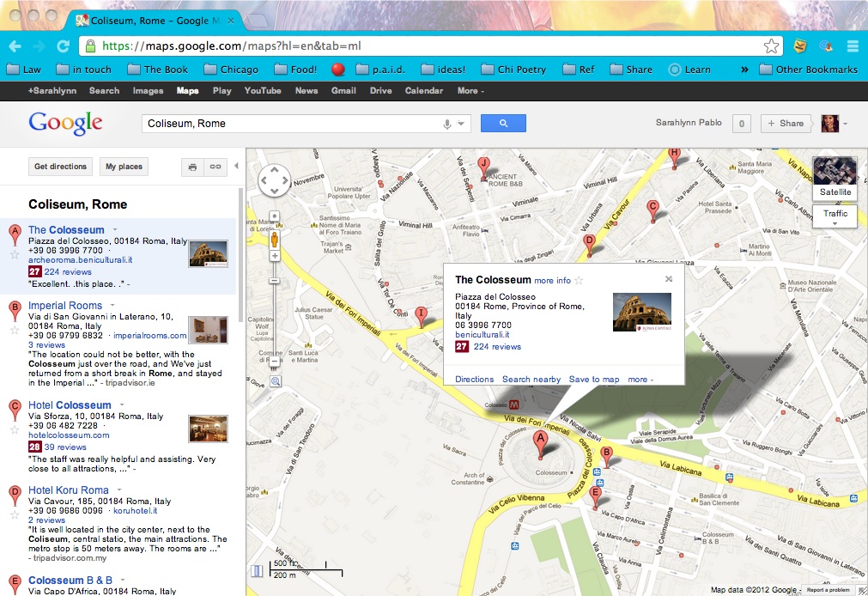868x596 pixels.
Task: Click the results panel scrollbar
Action: [x=240, y=255]
